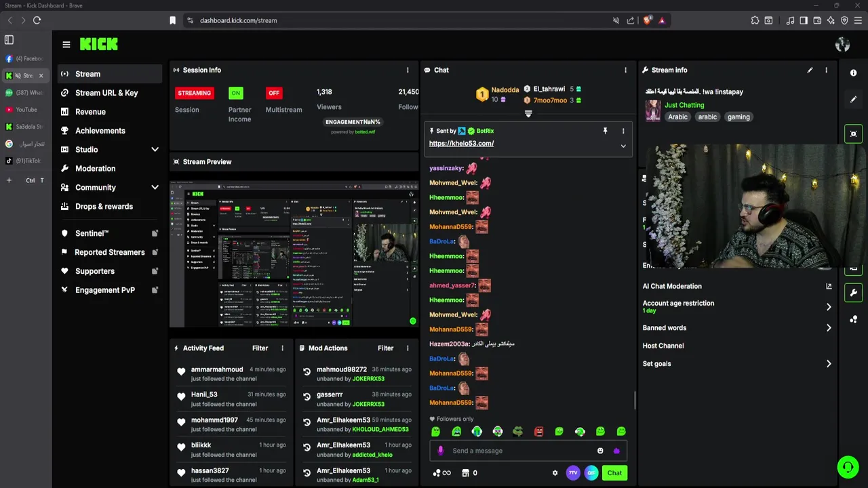
Task: Unpin the BotRix pinned message
Action: [605, 131]
